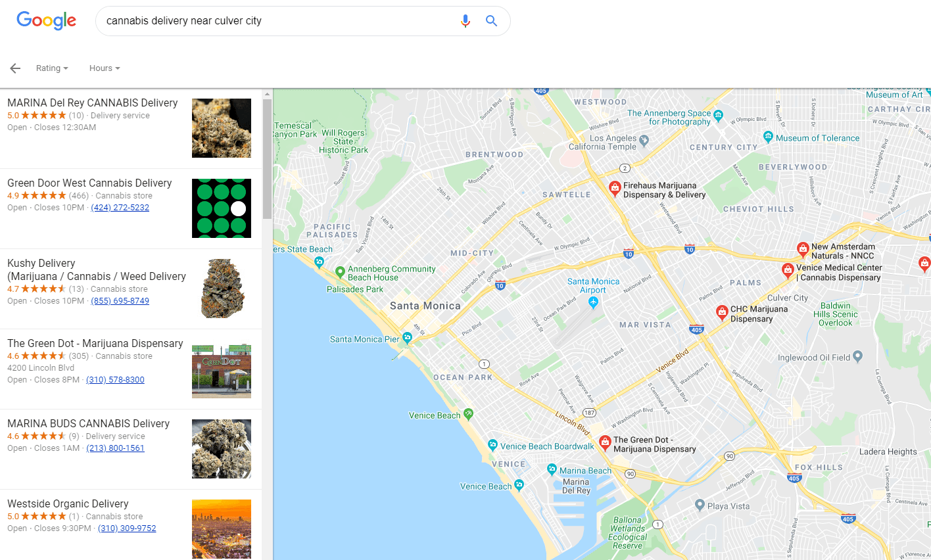The height and width of the screenshot is (560, 931).
Task: Open the Hours filter dropdown
Action: point(105,68)
